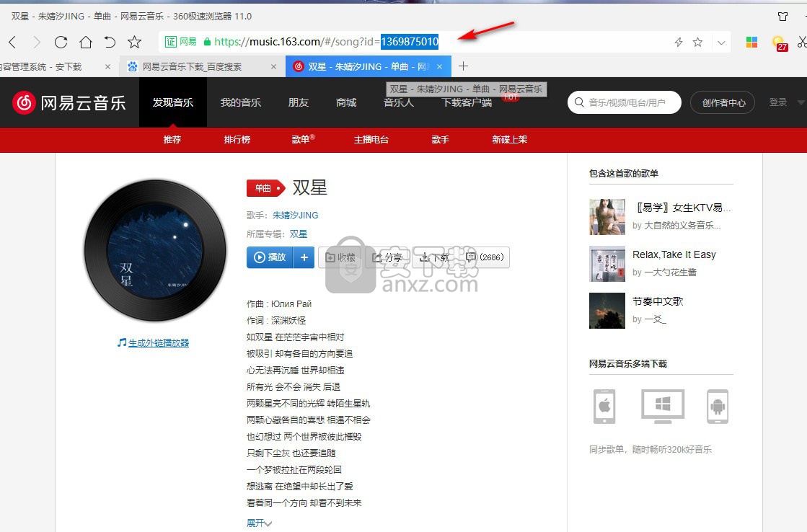807x532 pixels.
Task: Open the 我的音乐 nav item
Action: click(240, 102)
